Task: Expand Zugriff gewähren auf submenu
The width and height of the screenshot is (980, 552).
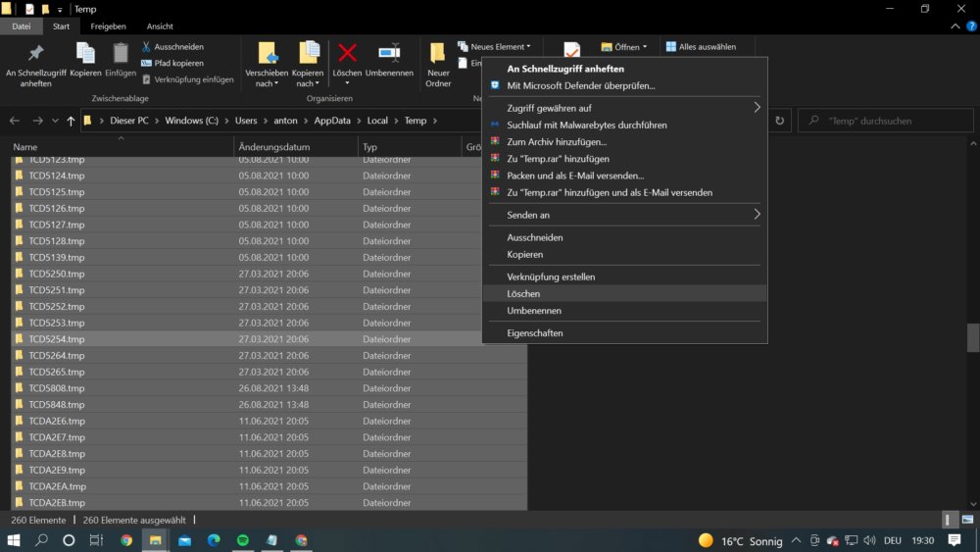Action: point(757,108)
